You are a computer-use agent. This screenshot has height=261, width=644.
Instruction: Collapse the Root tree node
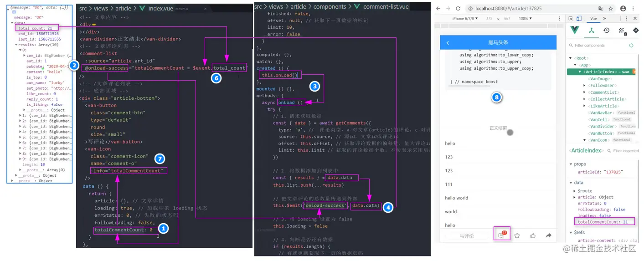tap(571, 58)
